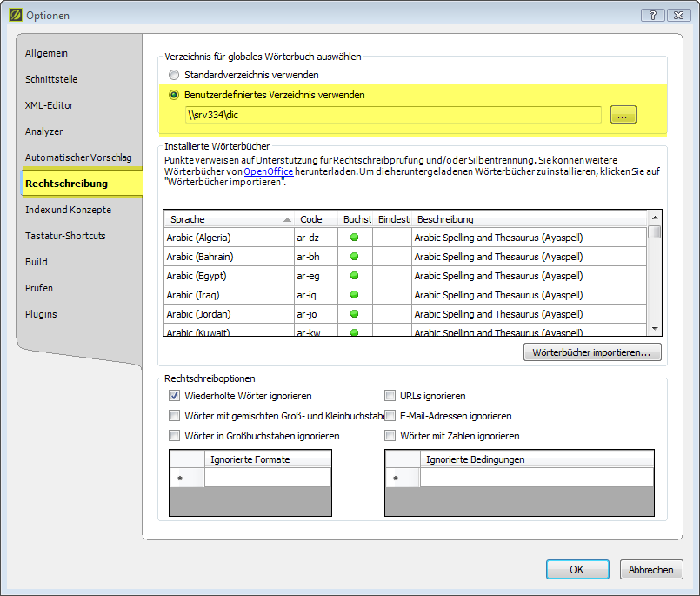Enable Wörter mit Zahlen ignorieren

[391, 436]
